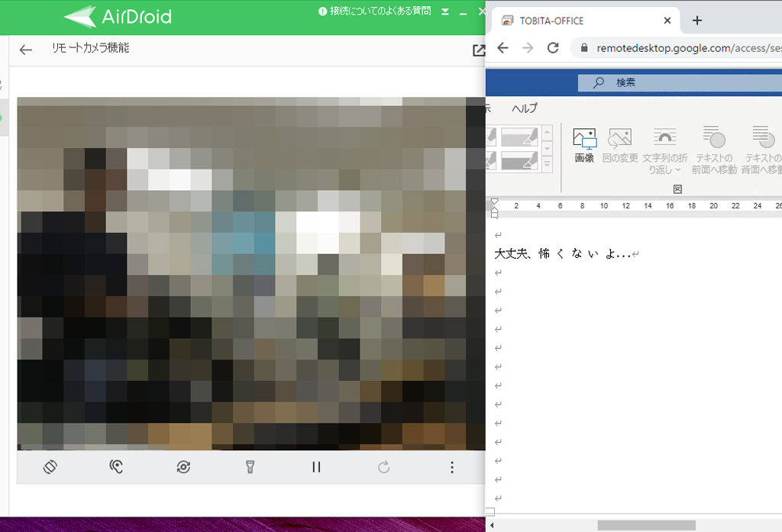The width and height of the screenshot is (782, 532).
Task: Toggle the remote camera flashlight
Action: pos(250,467)
